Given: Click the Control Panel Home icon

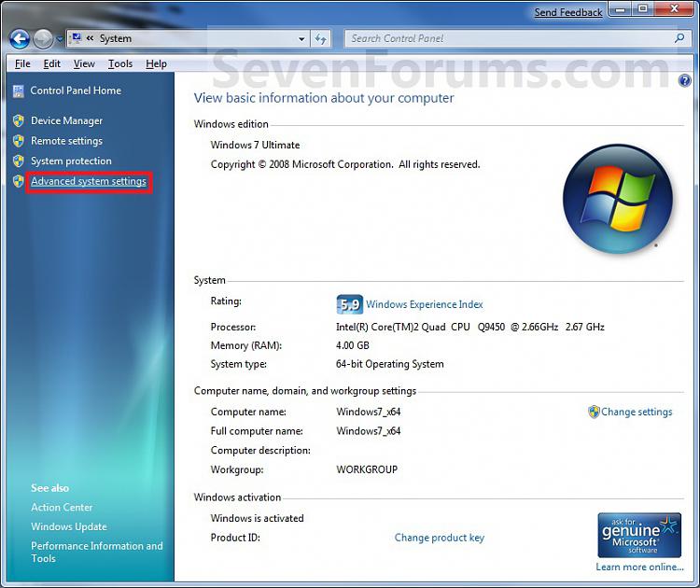Looking at the screenshot, I should (x=19, y=91).
